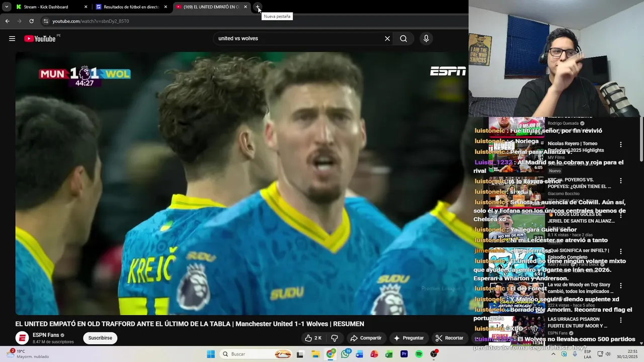644x362 pixels.
Task: Select the EL UNITED EMPATÓ YouTube tab
Action: click(211, 7)
